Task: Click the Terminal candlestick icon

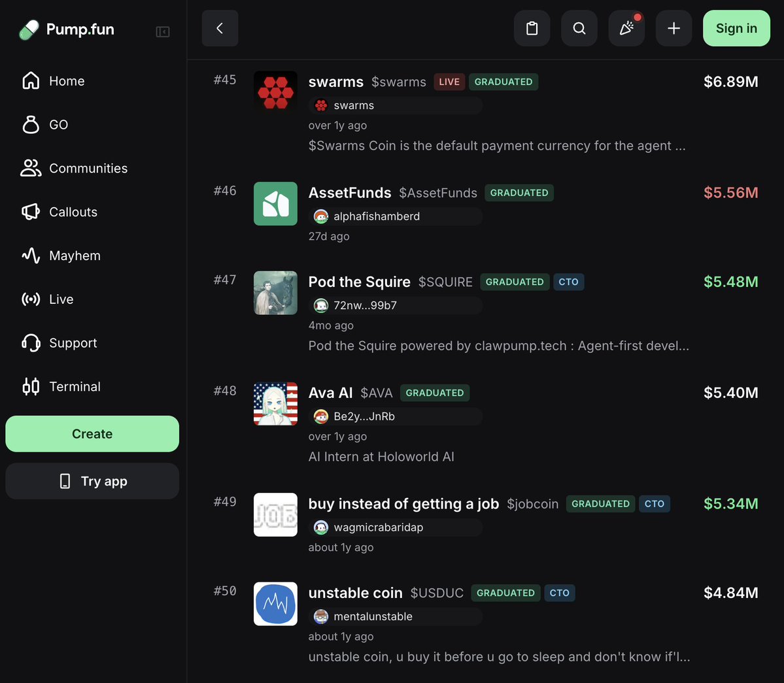Action: click(x=31, y=386)
